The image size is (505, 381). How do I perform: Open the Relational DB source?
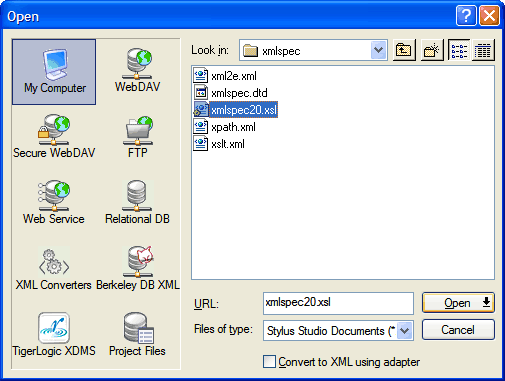point(137,202)
